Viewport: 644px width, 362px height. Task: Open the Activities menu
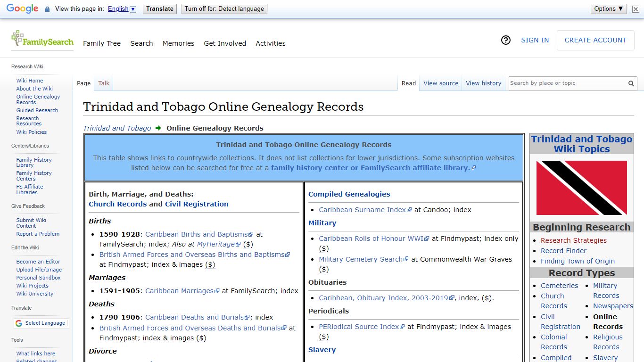(271, 43)
